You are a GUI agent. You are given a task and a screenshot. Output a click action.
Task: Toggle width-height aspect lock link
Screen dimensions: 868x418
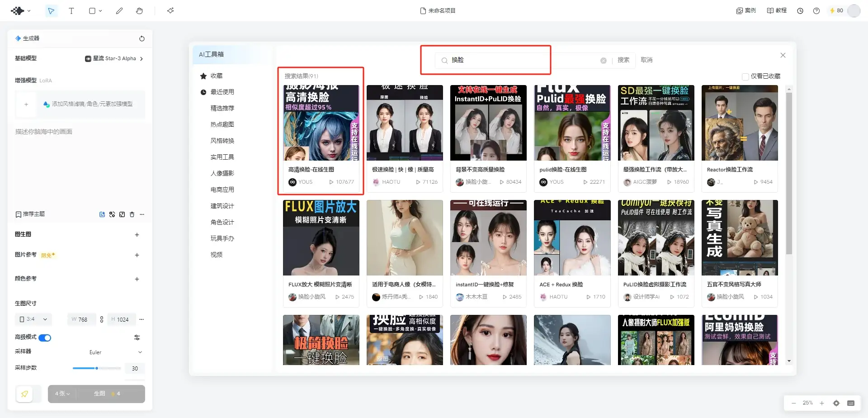102,319
